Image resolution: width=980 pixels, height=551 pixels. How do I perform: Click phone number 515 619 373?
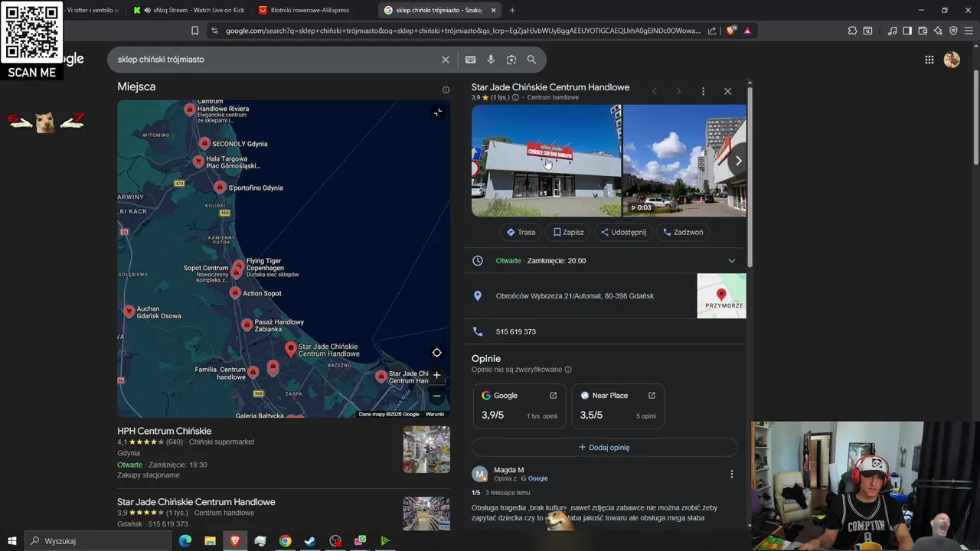(516, 331)
